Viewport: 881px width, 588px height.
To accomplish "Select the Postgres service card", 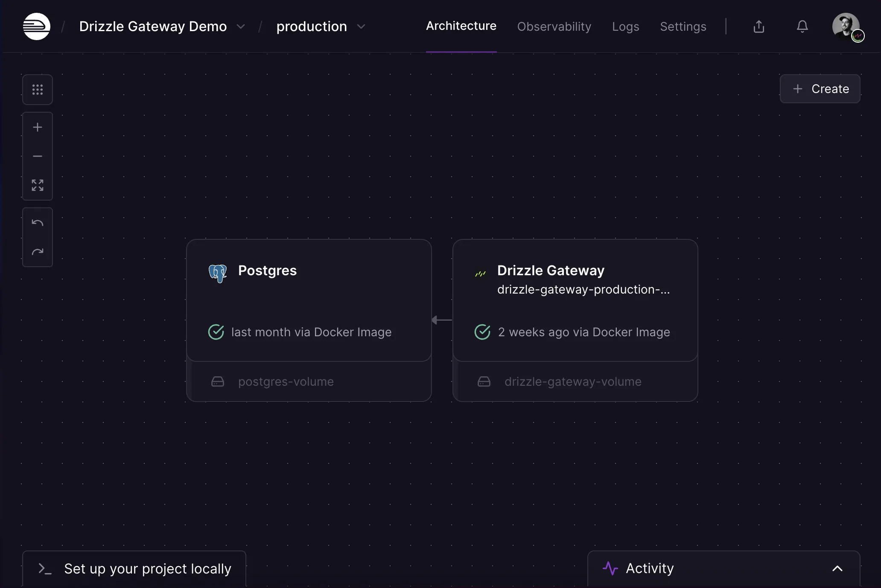I will [309, 300].
